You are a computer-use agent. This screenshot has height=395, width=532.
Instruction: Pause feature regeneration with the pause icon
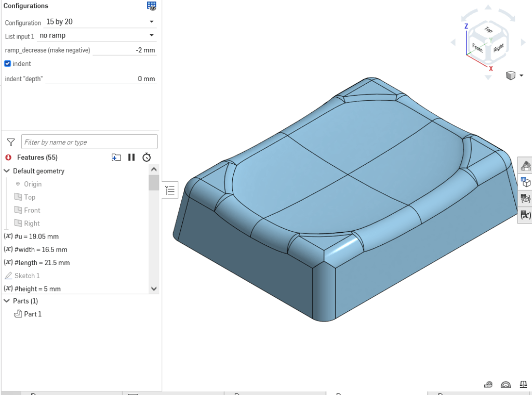(x=131, y=157)
